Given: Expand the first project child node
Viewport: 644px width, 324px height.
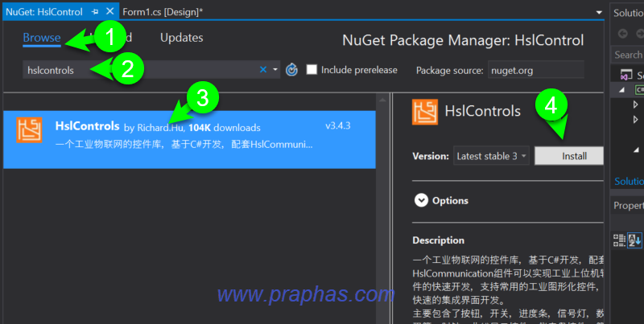Looking at the screenshot, I should (636, 105).
